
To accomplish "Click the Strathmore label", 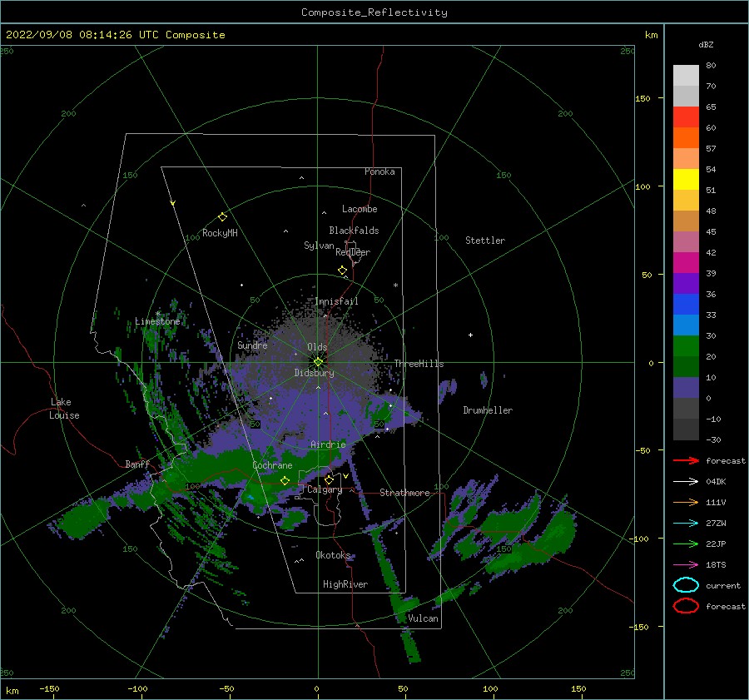I will pyautogui.click(x=404, y=493).
